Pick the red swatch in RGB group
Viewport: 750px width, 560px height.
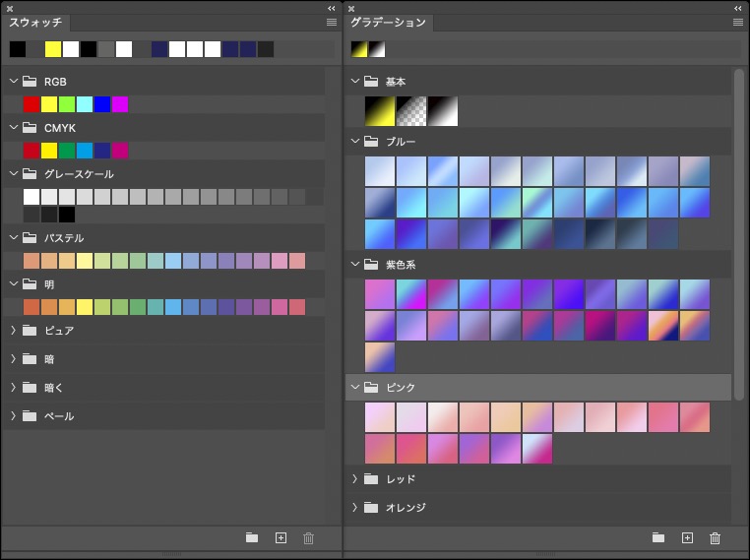tap(31, 104)
